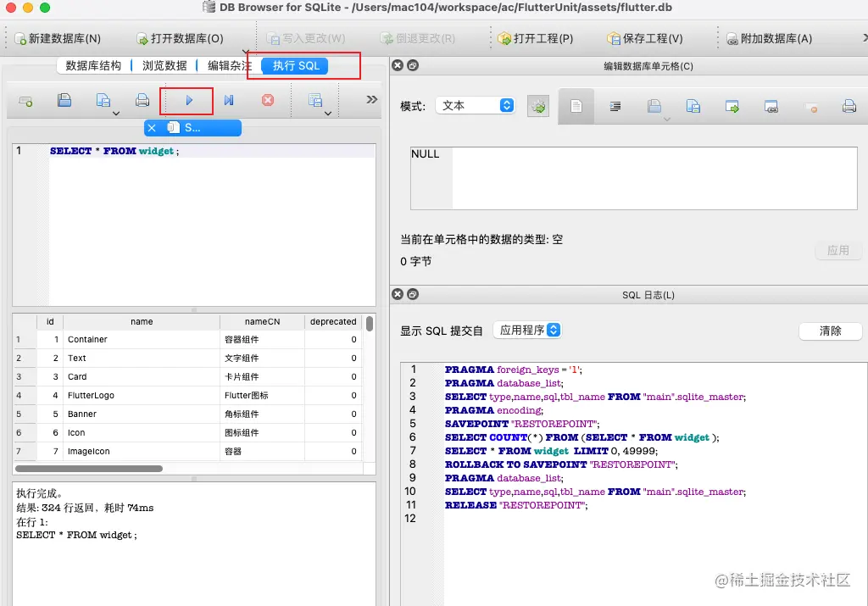Click the Open SQL file icon

point(64,100)
